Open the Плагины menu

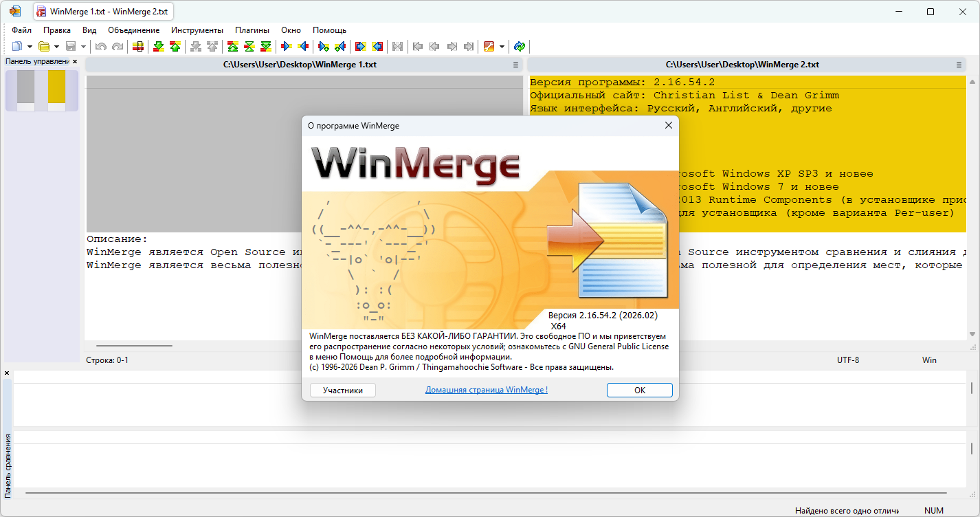tap(252, 30)
